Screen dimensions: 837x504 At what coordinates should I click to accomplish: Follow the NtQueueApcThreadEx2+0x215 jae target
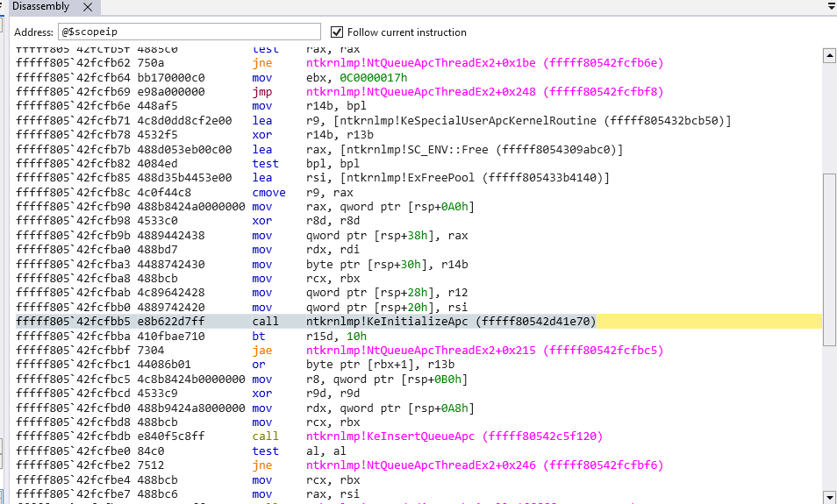click(484, 351)
